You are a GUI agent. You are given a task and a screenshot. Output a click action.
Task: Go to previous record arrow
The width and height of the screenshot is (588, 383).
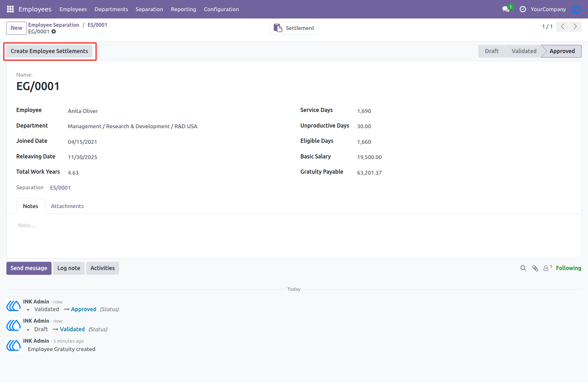pyautogui.click(x=562, y=26)
